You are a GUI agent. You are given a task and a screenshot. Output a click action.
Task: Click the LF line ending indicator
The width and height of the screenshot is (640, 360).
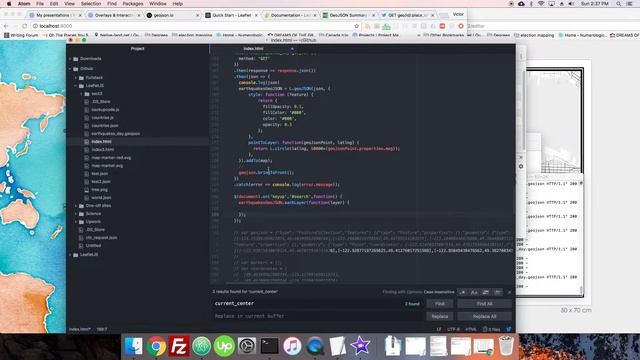click(x=439, y=329)
